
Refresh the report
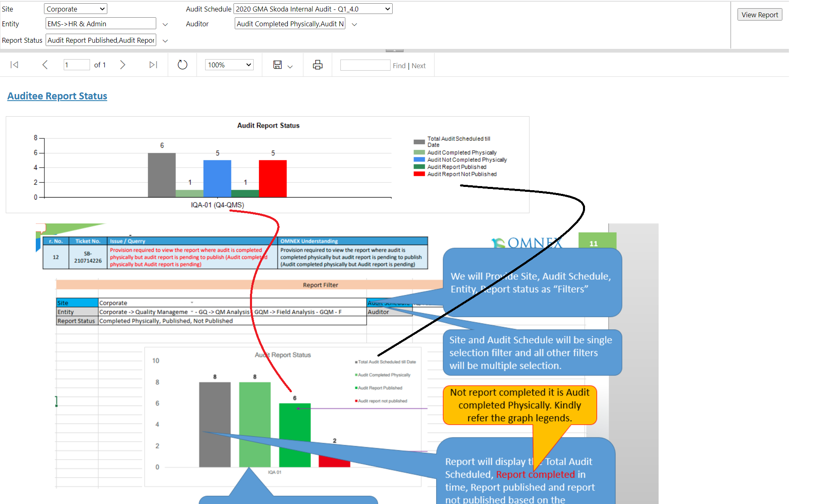click(x=182, y=64)
